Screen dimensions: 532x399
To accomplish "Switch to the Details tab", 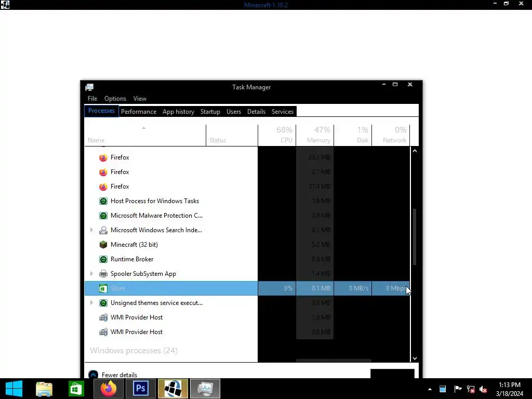I will pos(256,111).
